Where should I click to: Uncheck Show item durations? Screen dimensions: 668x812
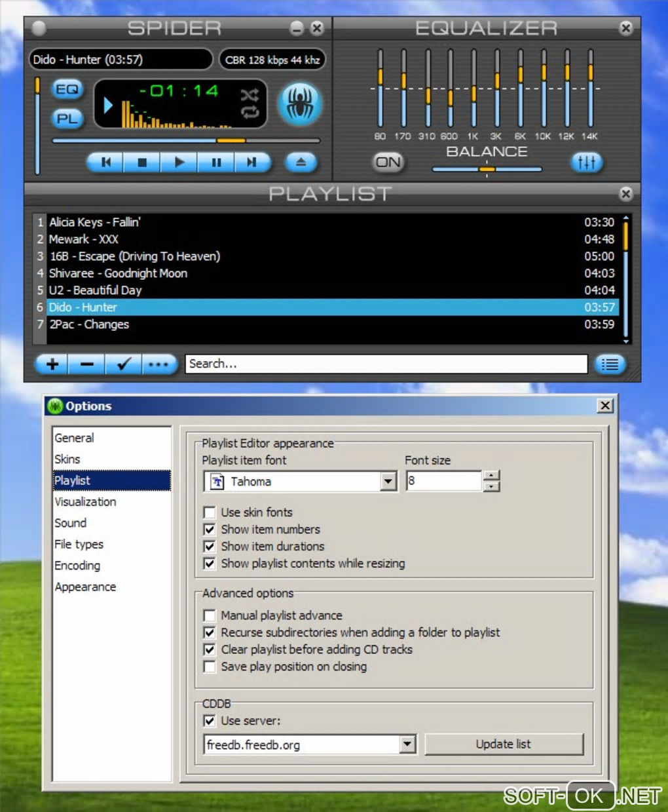tap(210, 547)
